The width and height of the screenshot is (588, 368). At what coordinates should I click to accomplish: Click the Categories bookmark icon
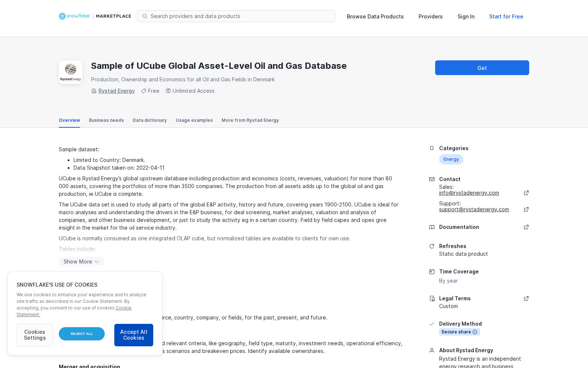432,148
